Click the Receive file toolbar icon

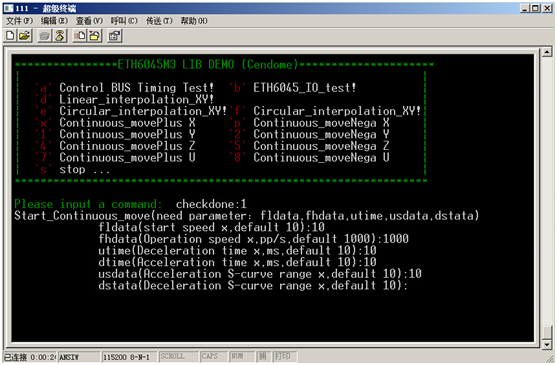(x=94, y=36)
